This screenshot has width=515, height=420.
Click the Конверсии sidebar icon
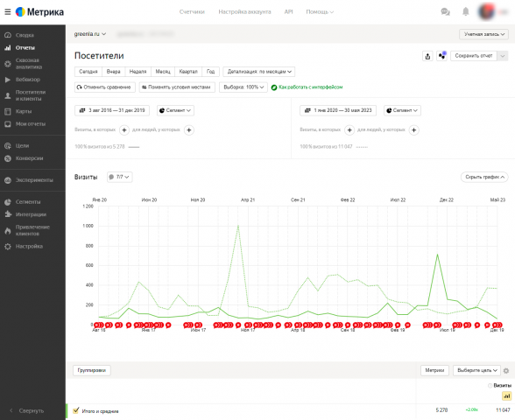[8, 158]
